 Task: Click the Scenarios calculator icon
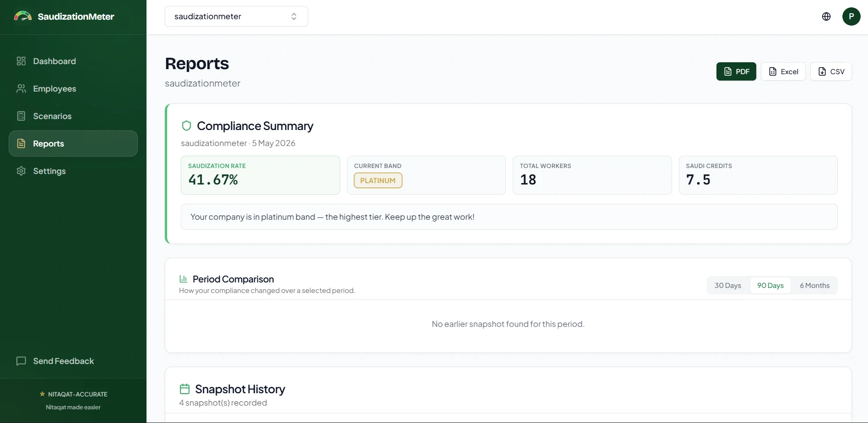click(21, 116)
